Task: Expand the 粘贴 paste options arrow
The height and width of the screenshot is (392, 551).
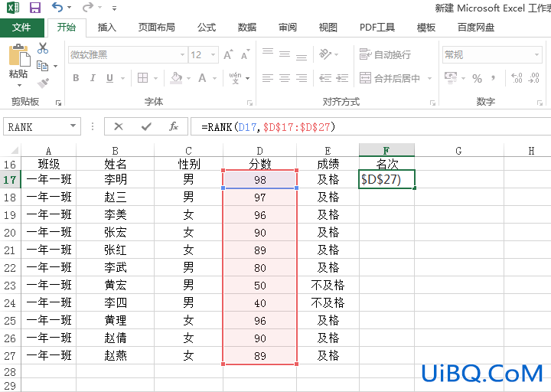Action: [x=18, y=85]
